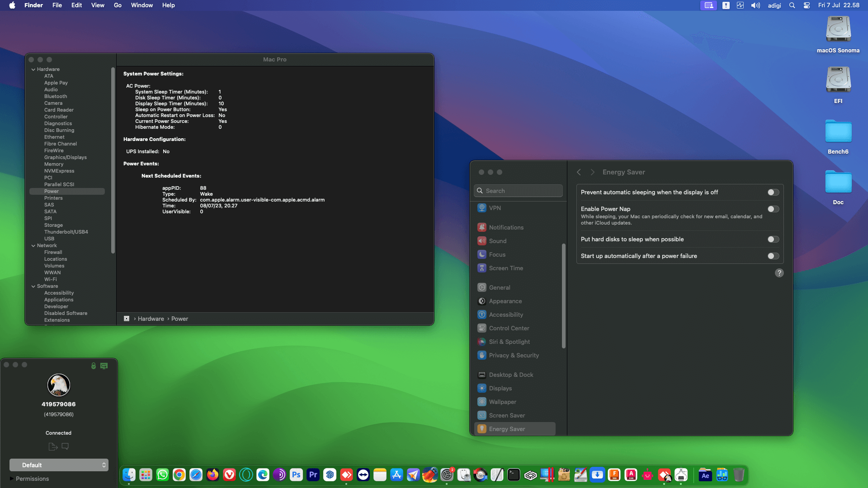Go back in System Settings Energy Saver
The height and width of the screenshot is (488, 868).
579,172
